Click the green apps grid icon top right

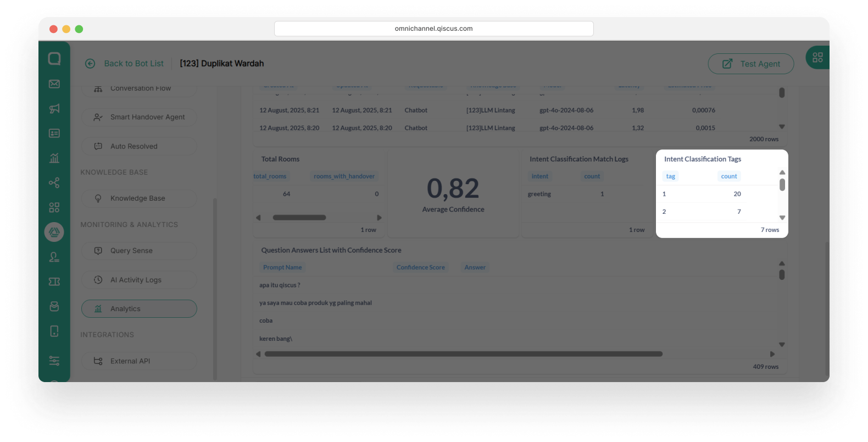(817, 58)
